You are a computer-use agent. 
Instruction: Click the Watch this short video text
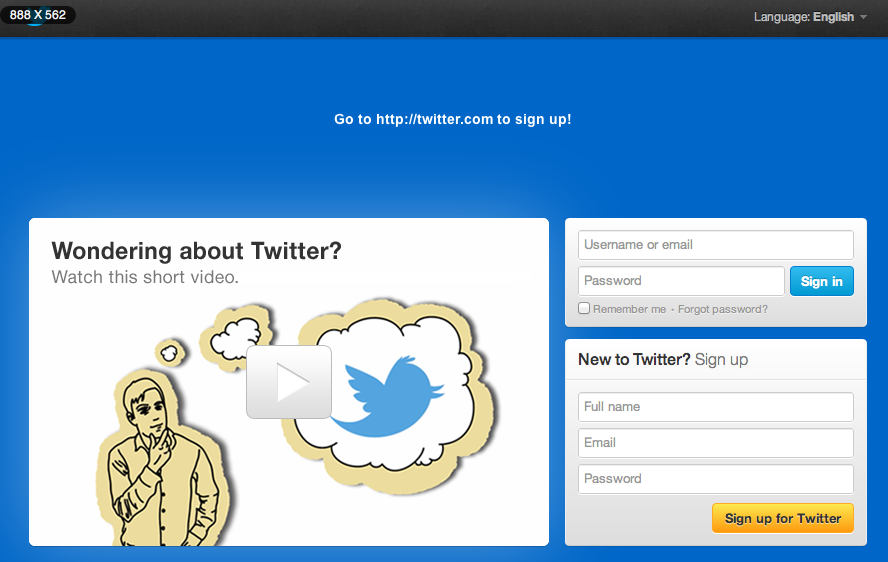pos(145,277)
